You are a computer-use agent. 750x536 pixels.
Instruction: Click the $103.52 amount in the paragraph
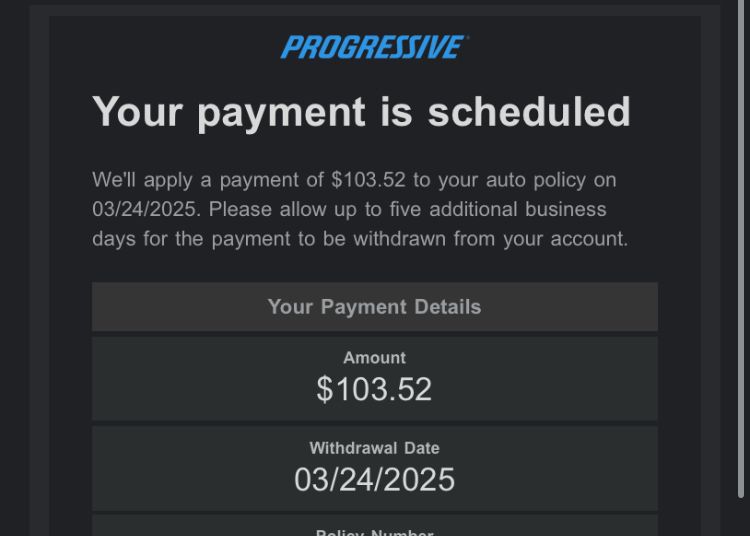(368, 180)
